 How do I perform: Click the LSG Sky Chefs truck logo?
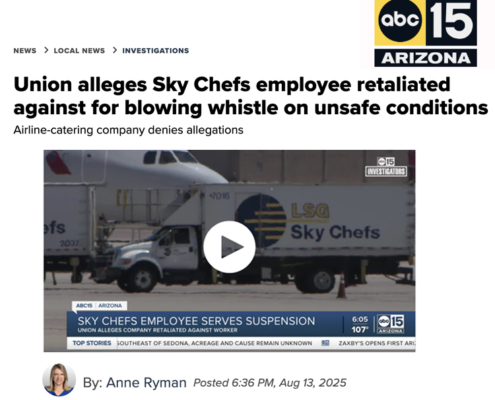(308, 221)
